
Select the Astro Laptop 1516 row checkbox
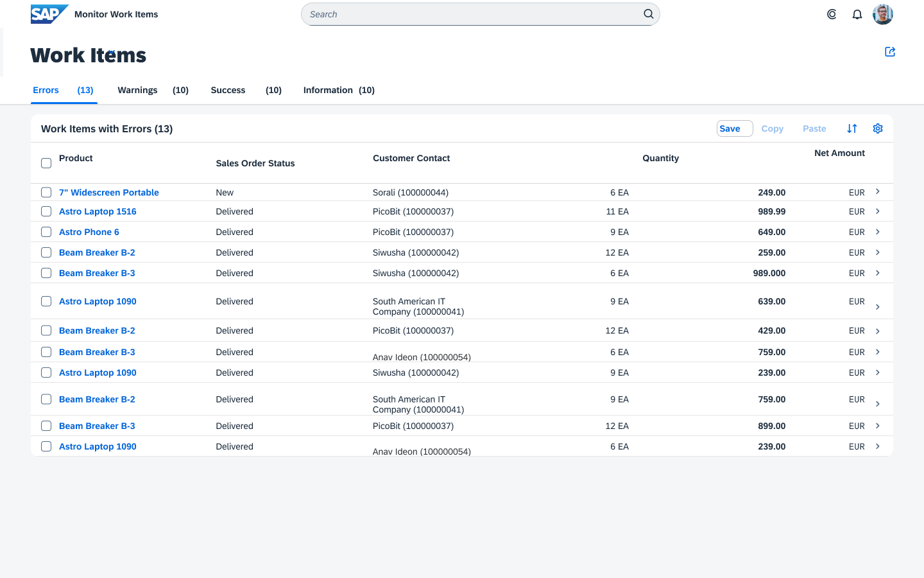tap(46, 211)
